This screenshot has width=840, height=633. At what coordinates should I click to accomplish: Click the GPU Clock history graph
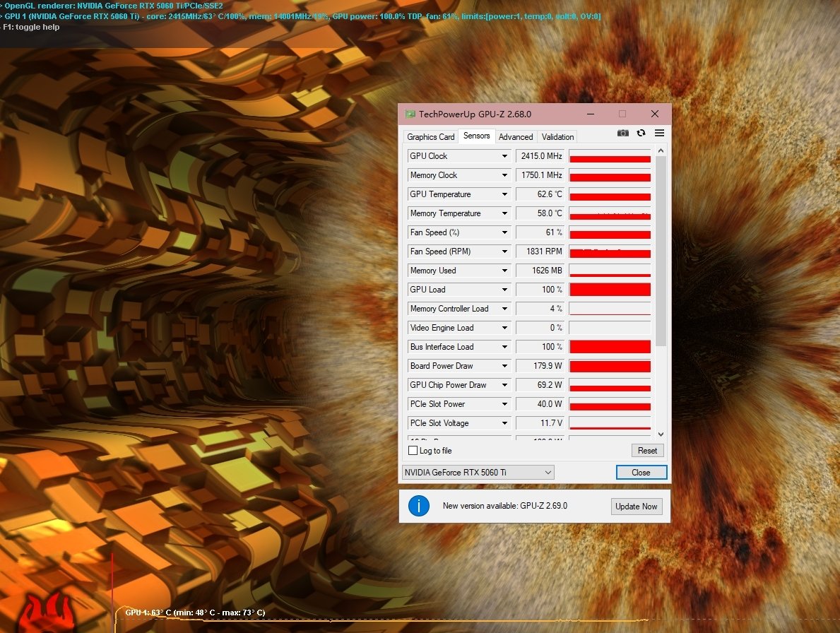(610, 156)
